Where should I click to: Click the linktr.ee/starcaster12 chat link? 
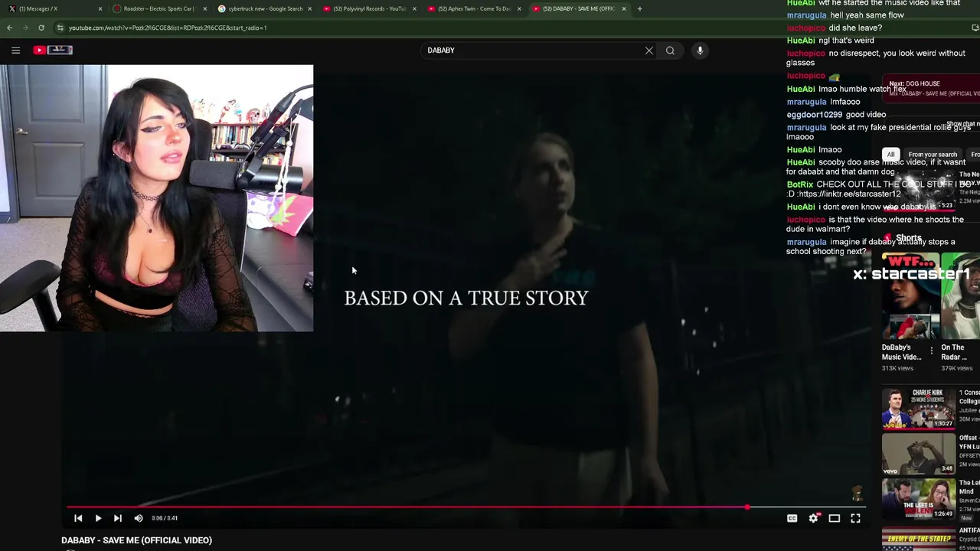click(849, 194)
